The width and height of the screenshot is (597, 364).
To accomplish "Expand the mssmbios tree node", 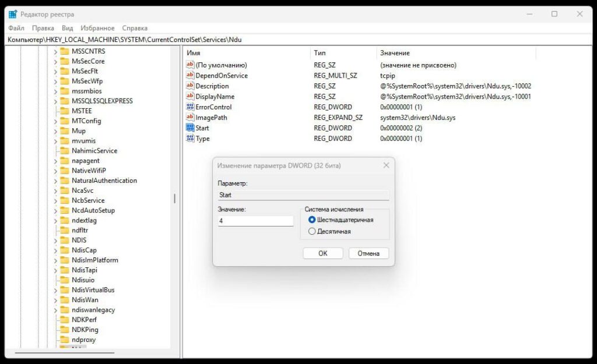I will 55,91.
